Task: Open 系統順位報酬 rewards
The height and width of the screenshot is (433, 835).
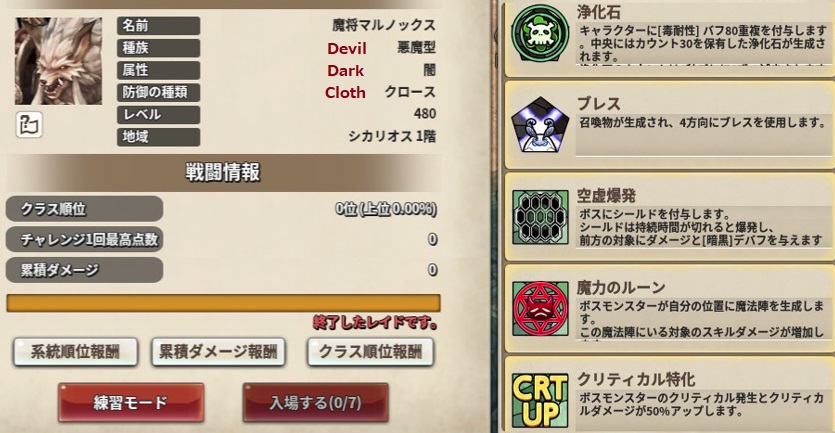Action: click(75, 352)
